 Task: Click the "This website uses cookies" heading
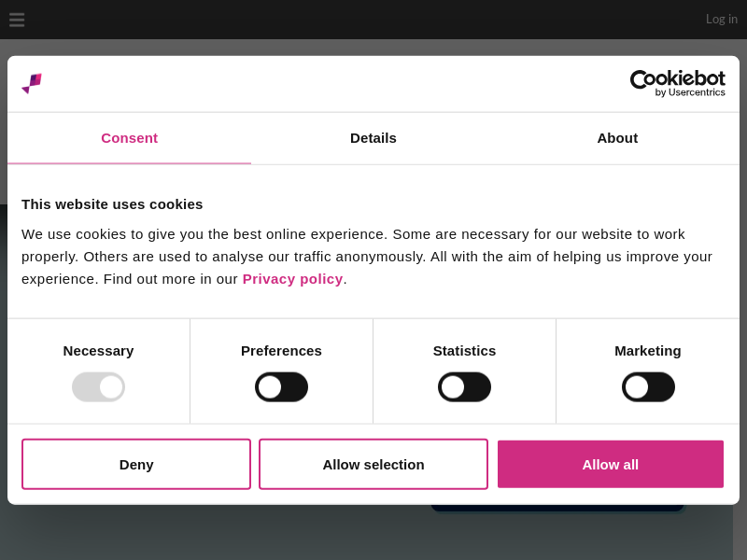coord(112,204)
